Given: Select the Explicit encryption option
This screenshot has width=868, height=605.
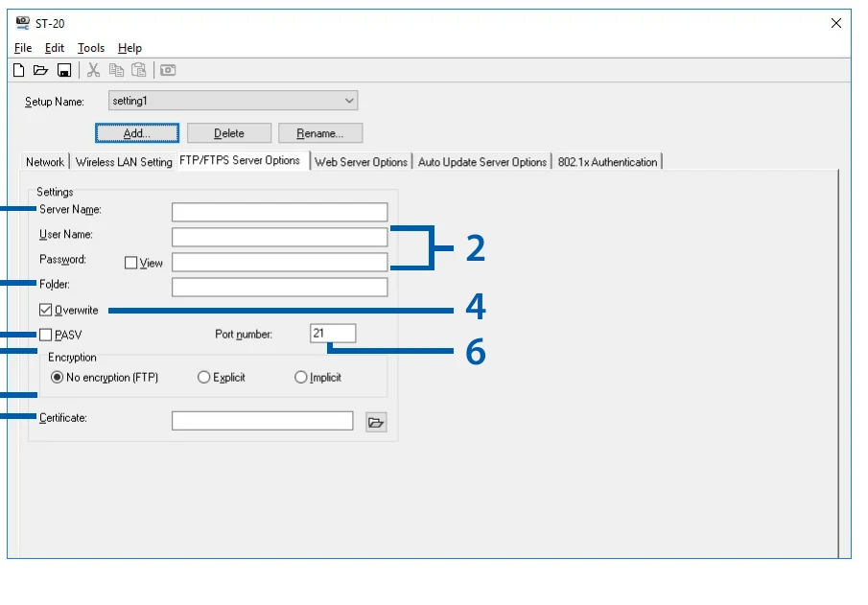Looking at the screenshot, I should 203,378.
